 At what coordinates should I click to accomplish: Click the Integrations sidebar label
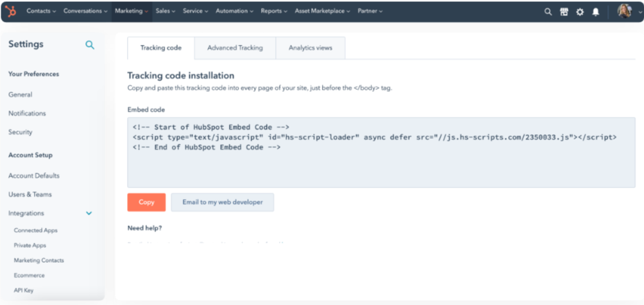click(x=26, y=213)
